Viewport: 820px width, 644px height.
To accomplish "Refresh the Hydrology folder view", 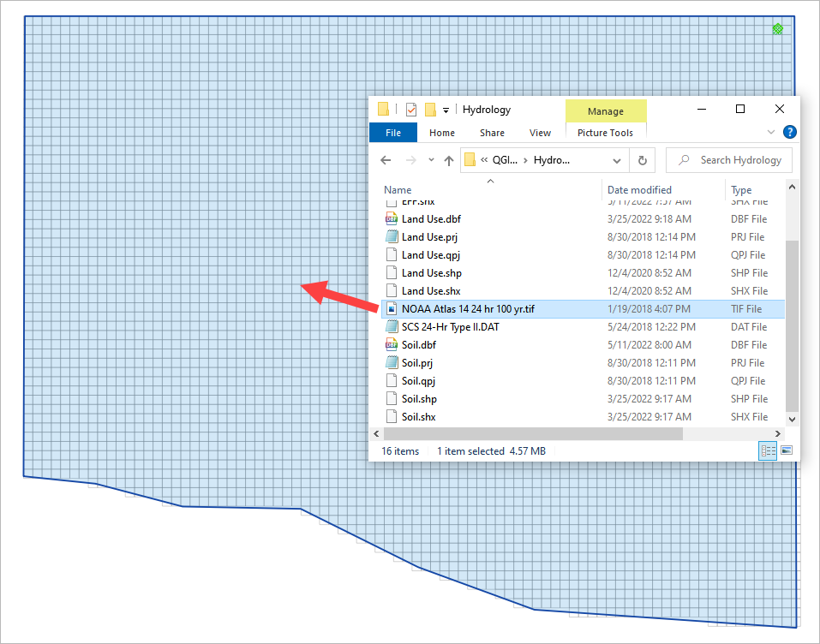I will pos(642,160).
